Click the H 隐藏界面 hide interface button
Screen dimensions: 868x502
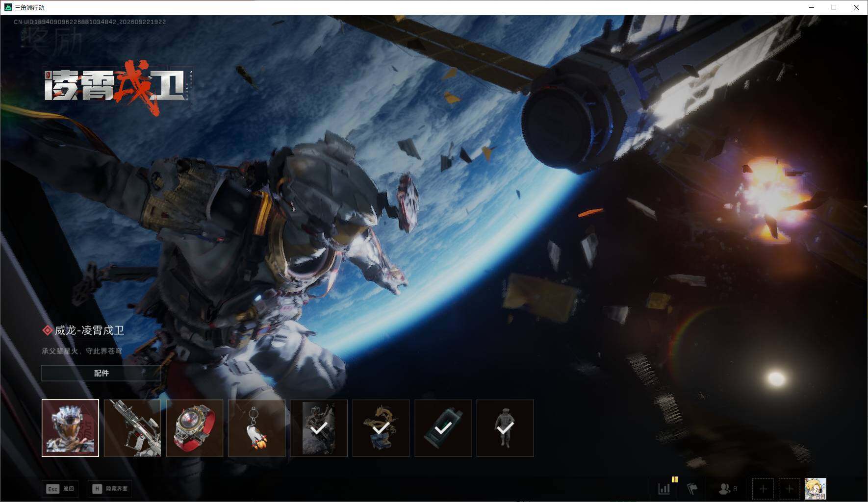[110, 489]
